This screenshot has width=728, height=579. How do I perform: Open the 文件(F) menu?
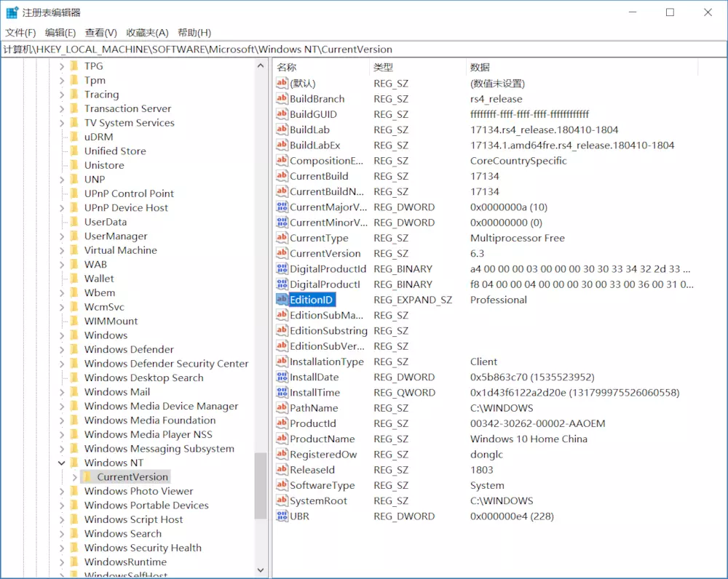(x=20, y=33)
